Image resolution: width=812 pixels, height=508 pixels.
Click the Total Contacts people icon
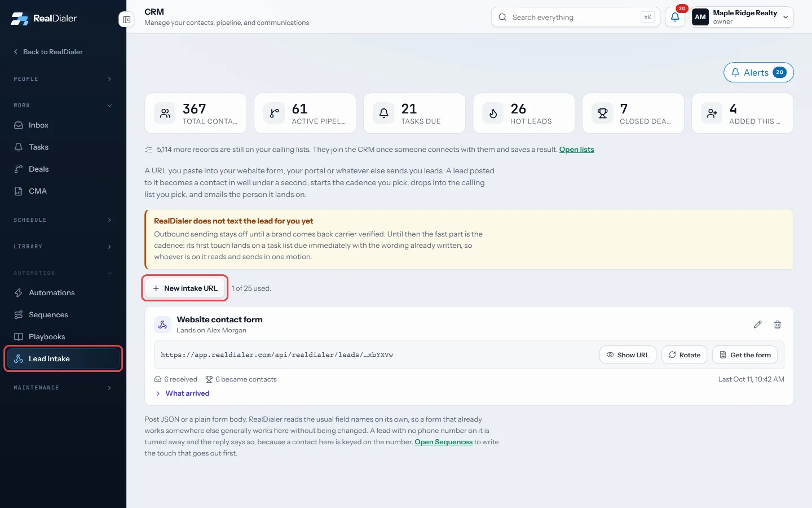(165, 113)
